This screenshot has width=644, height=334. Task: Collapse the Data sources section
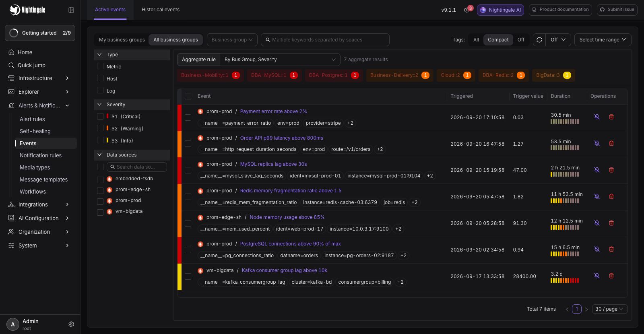click(x=132, y=155)
